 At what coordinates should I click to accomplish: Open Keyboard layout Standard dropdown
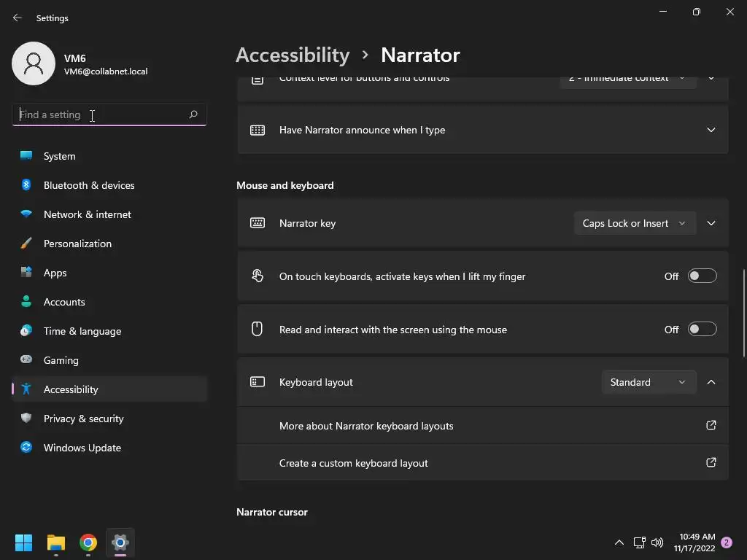click(648, 382)
